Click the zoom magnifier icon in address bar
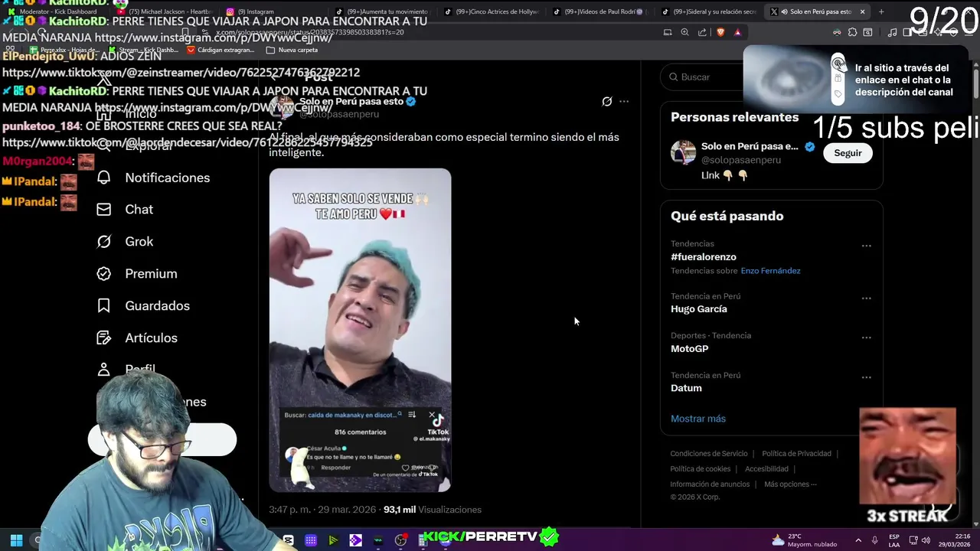 [x=684, y=32]
